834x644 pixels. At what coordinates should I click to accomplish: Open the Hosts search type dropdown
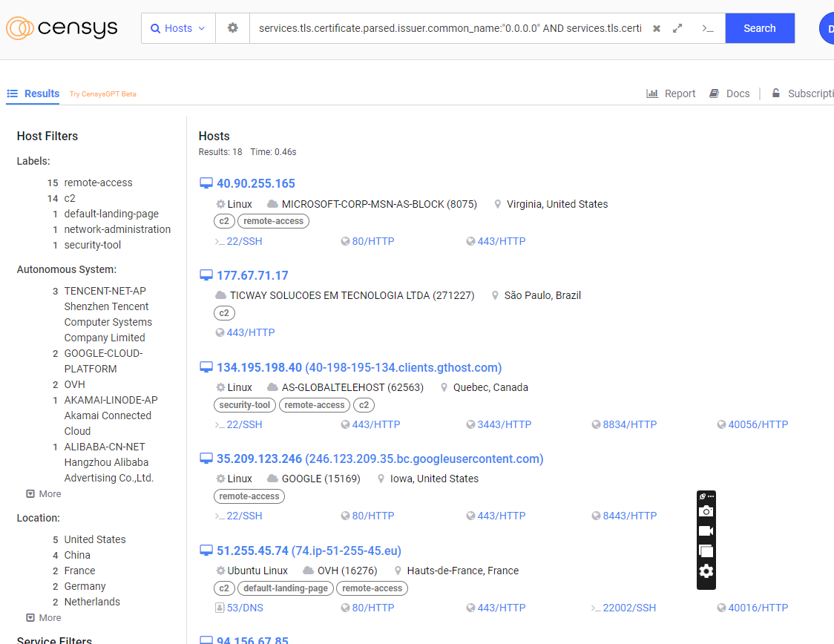point(178,28)
